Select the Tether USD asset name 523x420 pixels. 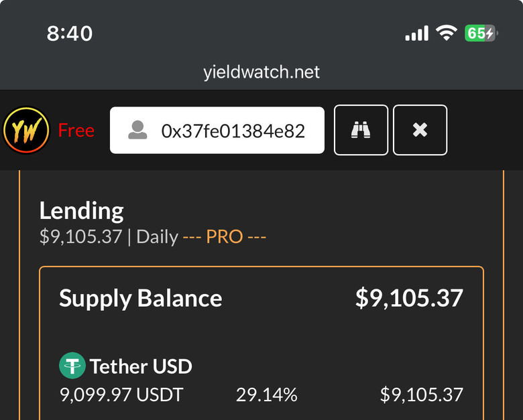tap(141, 366)
